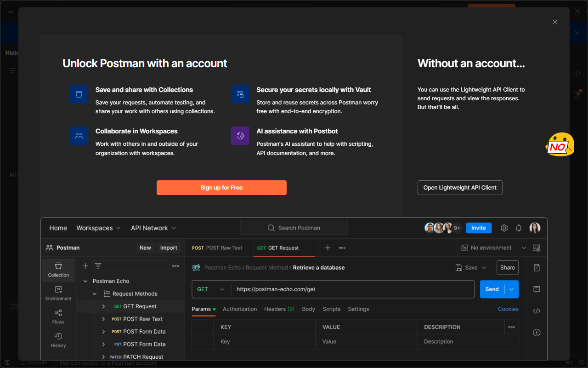The width and height of the screenshot is (588, 368).
Task: Click the Postbot AI assistance icon
Action: point(240,136)
